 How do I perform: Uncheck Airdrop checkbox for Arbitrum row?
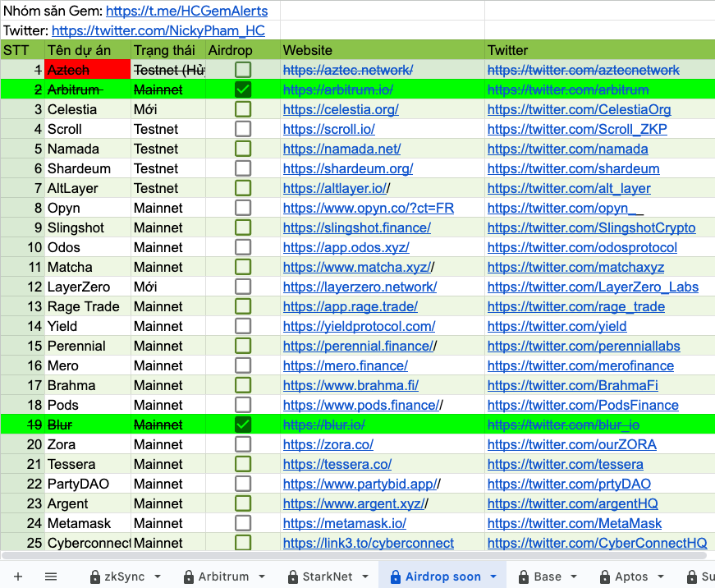[x=243, y=90]
